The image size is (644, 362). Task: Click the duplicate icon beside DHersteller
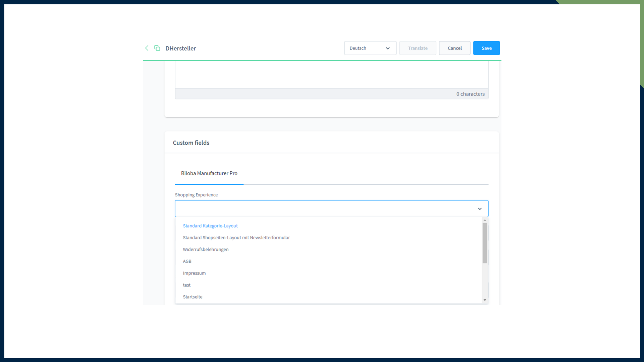[157, 48]
